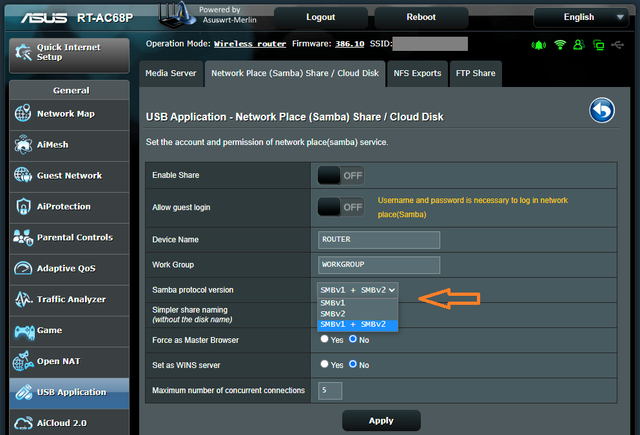640x435 pixels.
Task: Toggle the Allow guest login switch
Action: [340, 207]
